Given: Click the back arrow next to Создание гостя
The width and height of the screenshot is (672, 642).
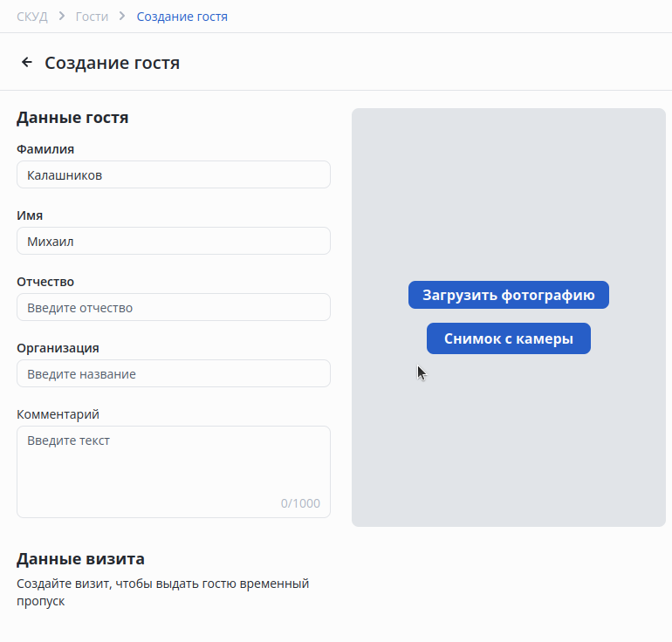Looking at the screenshot, I should point(27,63).
